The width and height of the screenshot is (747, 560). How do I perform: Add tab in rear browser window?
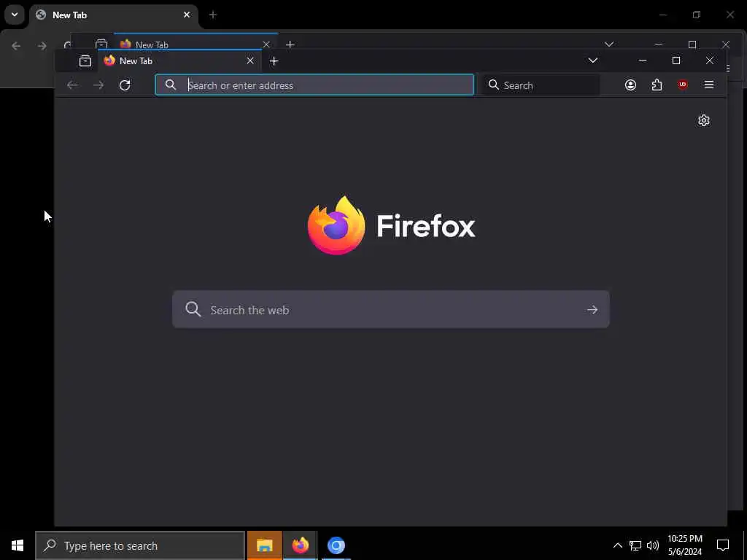[x=213, y=15]
